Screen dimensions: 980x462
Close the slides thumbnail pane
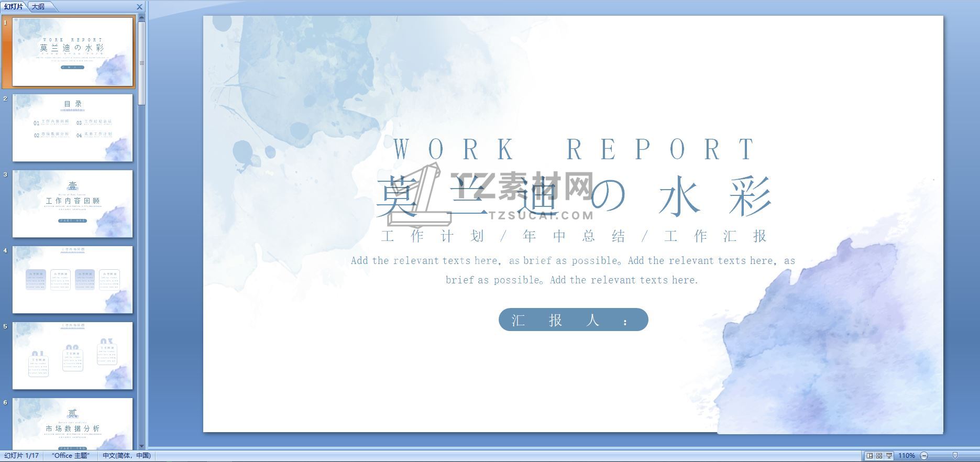pos(139,7)
